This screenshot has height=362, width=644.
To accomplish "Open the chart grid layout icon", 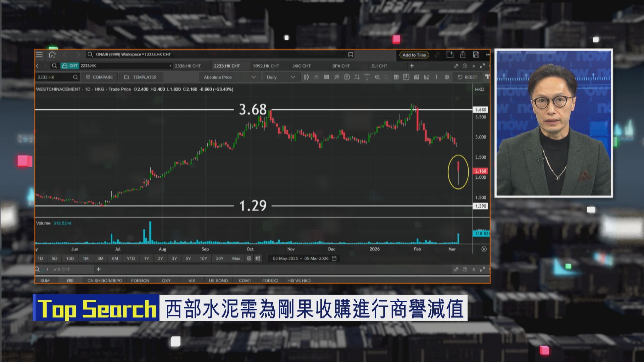I will pos(396,77).
